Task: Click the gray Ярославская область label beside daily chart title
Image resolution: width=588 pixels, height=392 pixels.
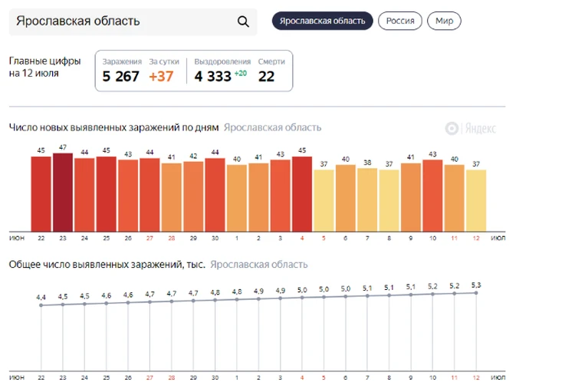Action: [x=272, y=127]
